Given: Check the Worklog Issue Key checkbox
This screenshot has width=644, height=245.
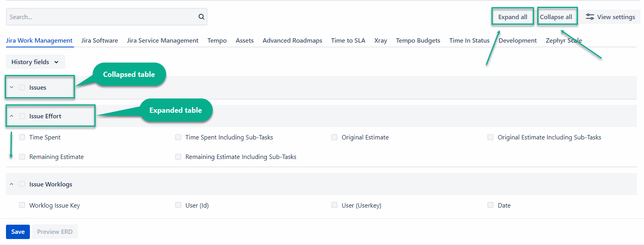Looking at the screenshot, I should pyautogui.click(x=22, y=205).
